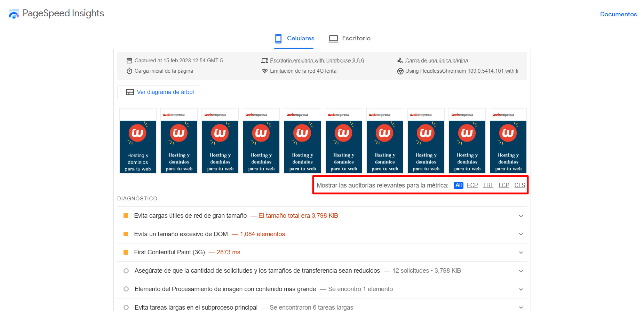Expand First Contentful Paint (3G) chevron
The width and height of the screenshot is (644, 311).
coord(521,253)
